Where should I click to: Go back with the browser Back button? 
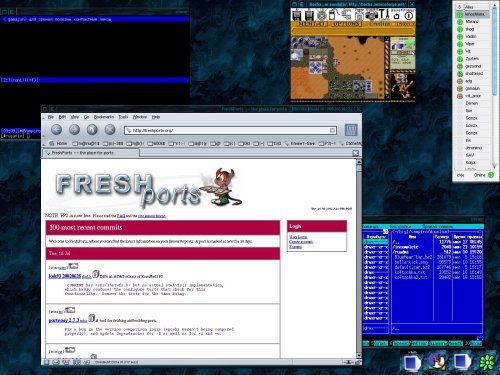click(x=56, y=130)
